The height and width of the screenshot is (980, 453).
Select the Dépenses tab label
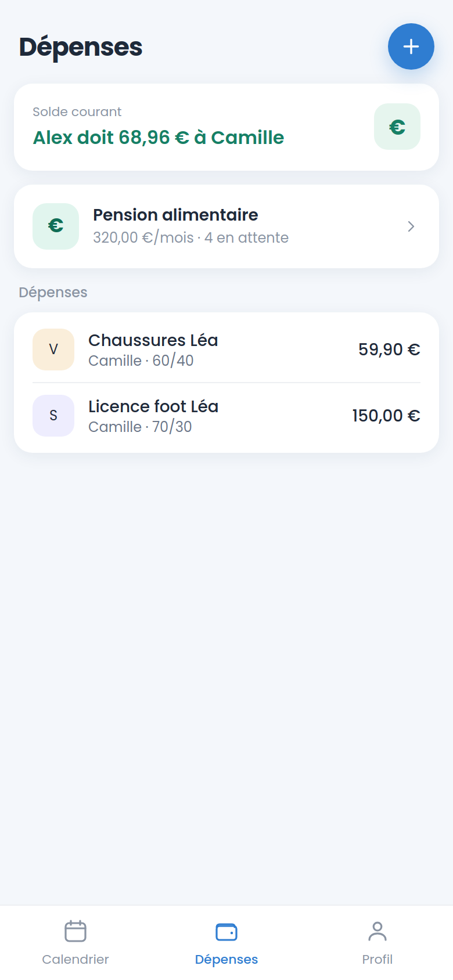click(x=227, y=959)
